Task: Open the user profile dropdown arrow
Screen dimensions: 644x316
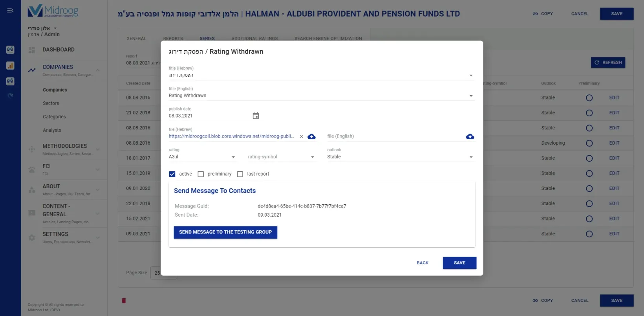Action: click(x=55, y=28)
